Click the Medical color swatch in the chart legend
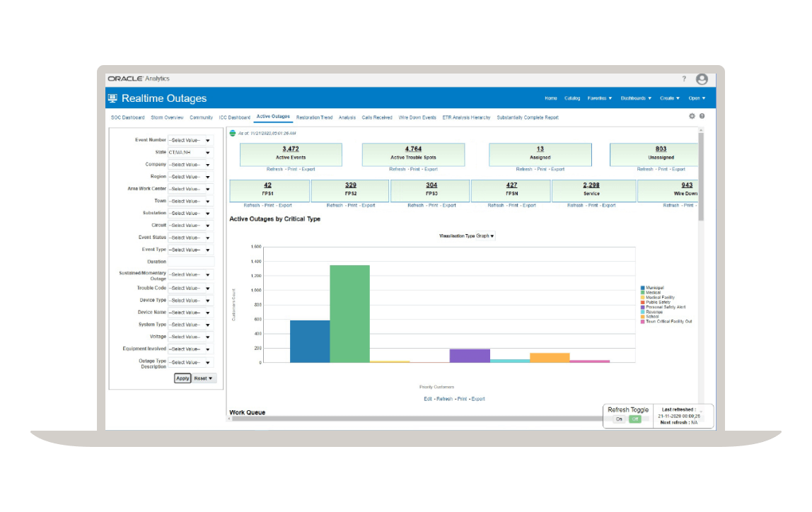 point(642,291)
